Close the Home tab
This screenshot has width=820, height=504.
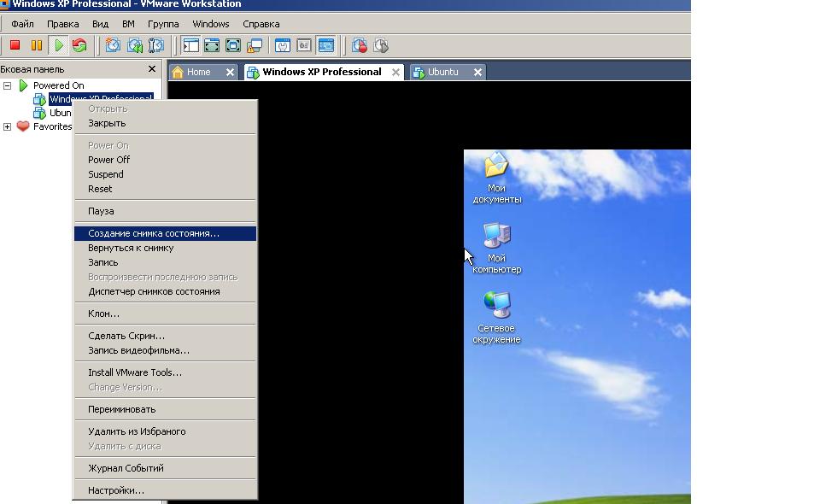(230, 72)
